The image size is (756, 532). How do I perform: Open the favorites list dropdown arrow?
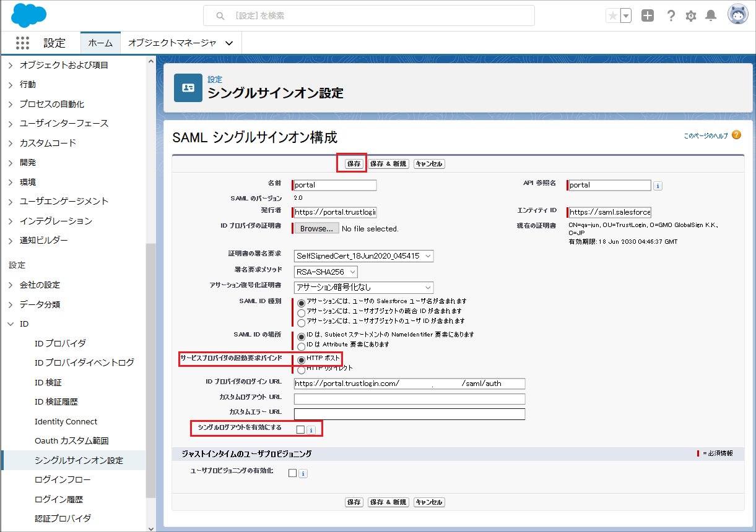tap(626, 16)
